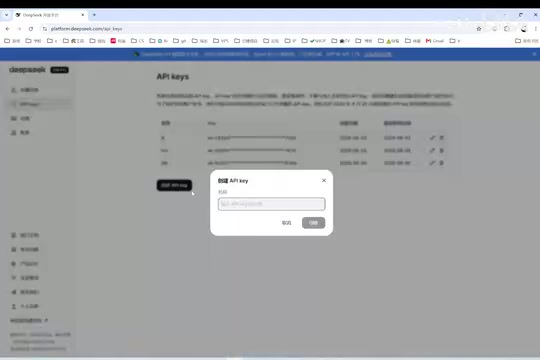Image resolution: width=540 pixels, height=360 pixels.
Task: Select the DeepSeek platform tab
Action: click(x=48, y=15)
